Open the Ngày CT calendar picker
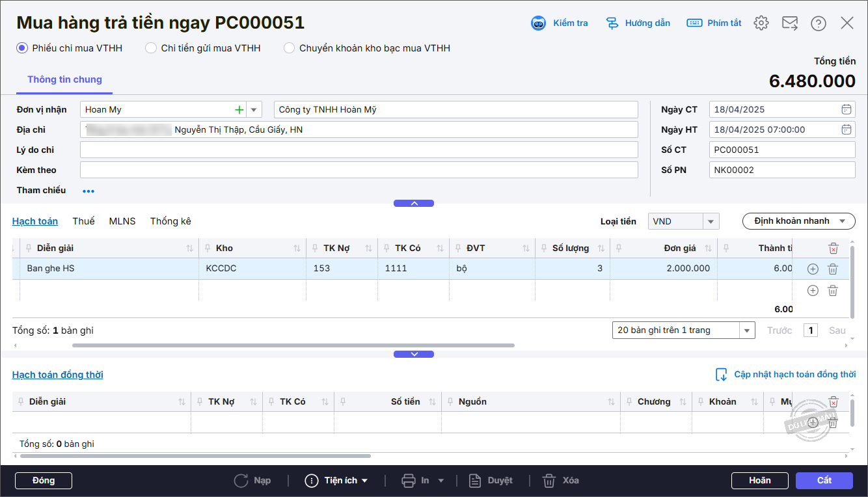868x497 pixels. pos(846,110)
